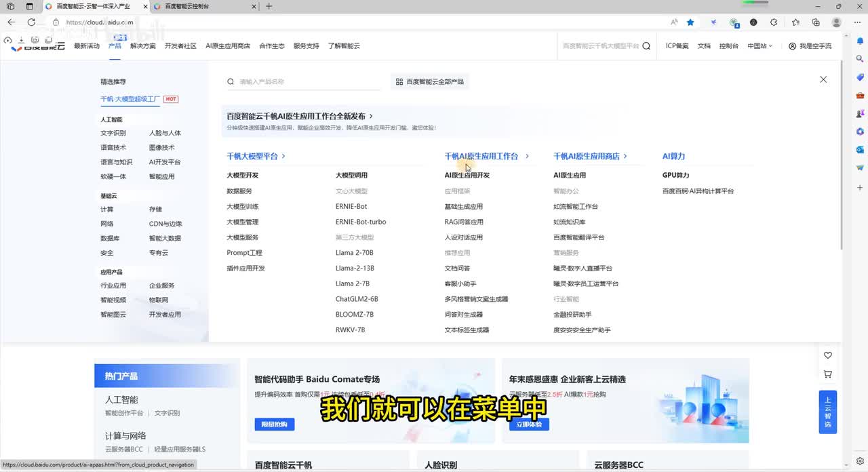Open the ERNIE-Bot-turbo product link
Image resolution: width=868 pixels, height=472 pixels.
360,222
